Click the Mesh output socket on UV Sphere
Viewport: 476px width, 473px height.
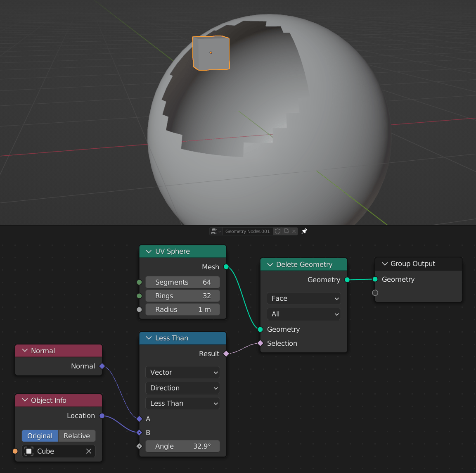tap(226, 266)
